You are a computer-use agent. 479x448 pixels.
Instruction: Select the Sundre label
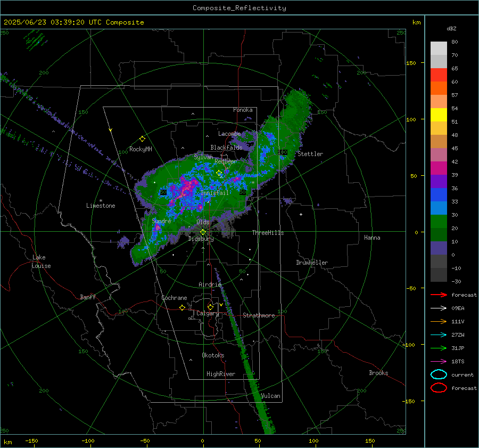tap(161, 221)
